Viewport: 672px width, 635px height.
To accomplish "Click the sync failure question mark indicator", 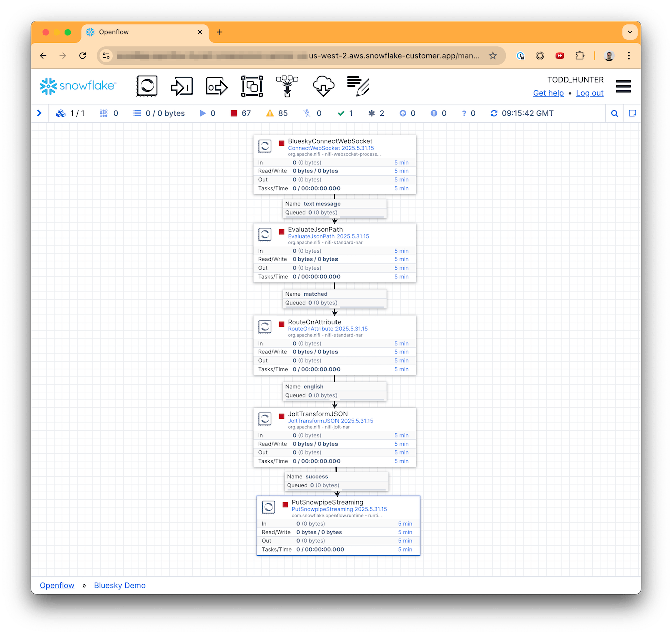I will tap(468, 113).
